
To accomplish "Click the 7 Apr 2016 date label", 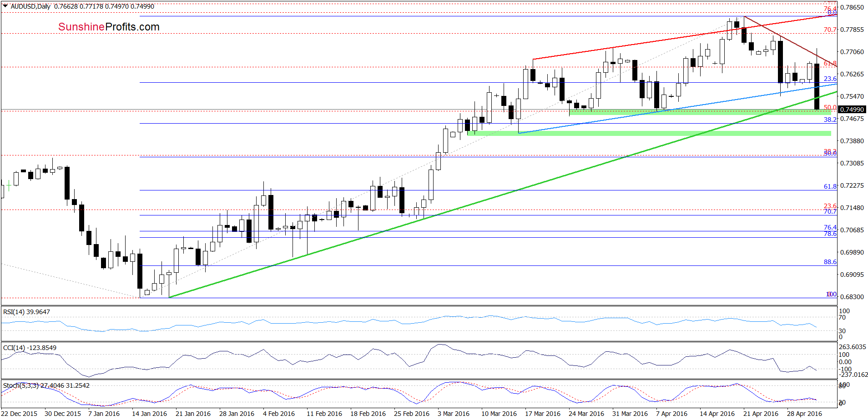I will tap(671, 414).
